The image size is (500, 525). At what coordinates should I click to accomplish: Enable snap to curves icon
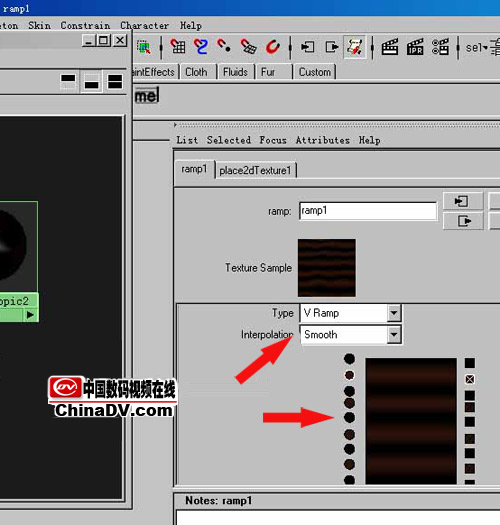(201, 47)
